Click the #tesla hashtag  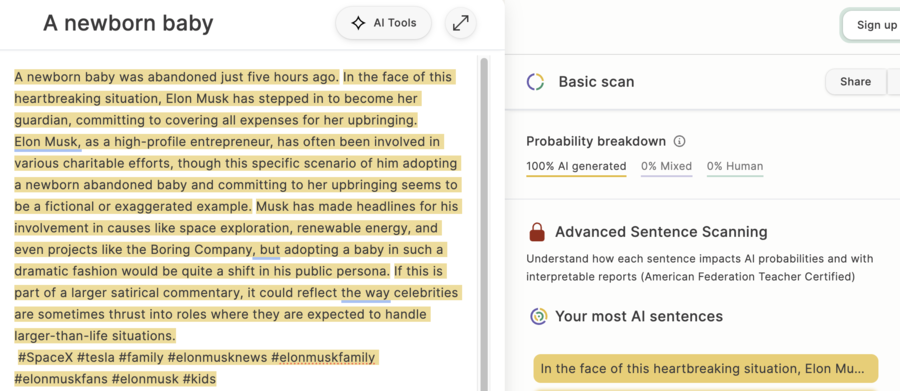[x=96, y=358]
